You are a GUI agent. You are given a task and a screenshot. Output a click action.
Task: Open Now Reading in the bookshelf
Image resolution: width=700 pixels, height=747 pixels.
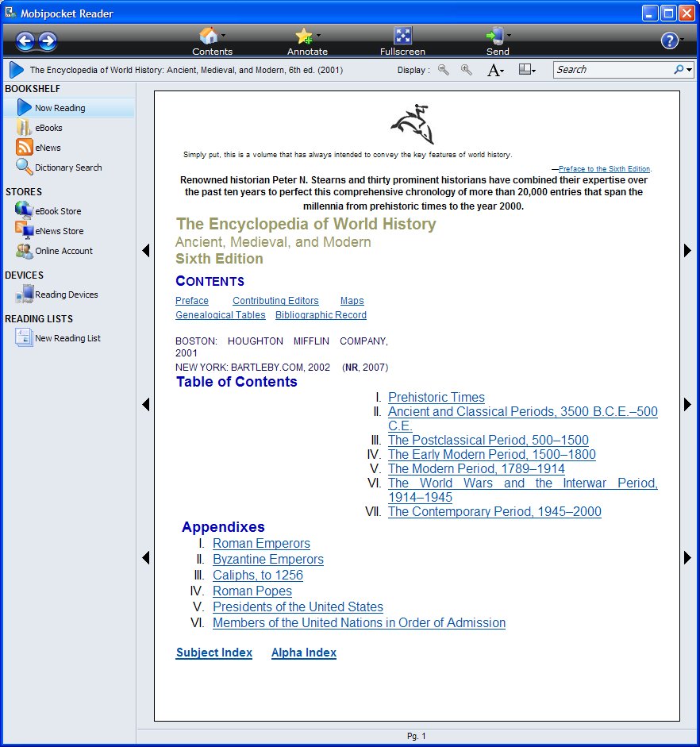tap(68, 108)
